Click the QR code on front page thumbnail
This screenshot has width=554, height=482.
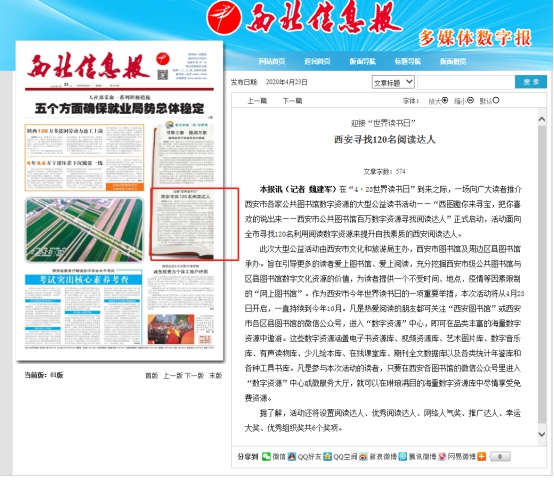click(163, 75)
